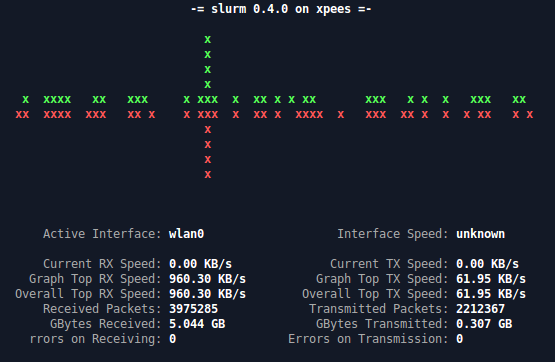The width and height of the screenshot is (555, 362).
Task: Select the wlan0 active interface value
Action: tap(187, 234)
